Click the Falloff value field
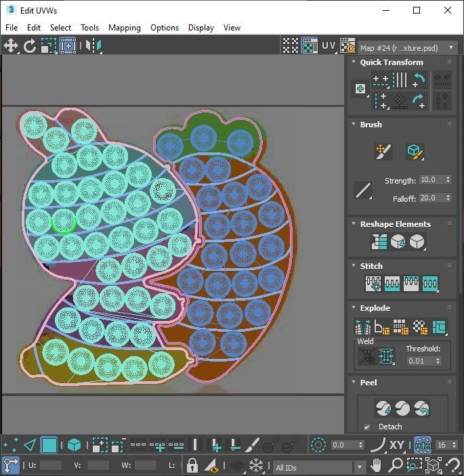The width and height of the screenshot is (464, 476). click(431, 198)
